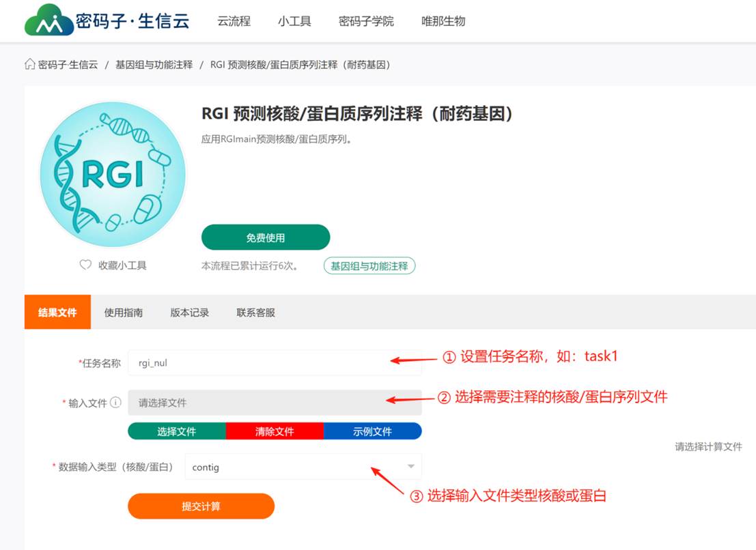This screenshot has height=550, width=756.
Task: Click the green 免费使用 button
Action: 266,237
